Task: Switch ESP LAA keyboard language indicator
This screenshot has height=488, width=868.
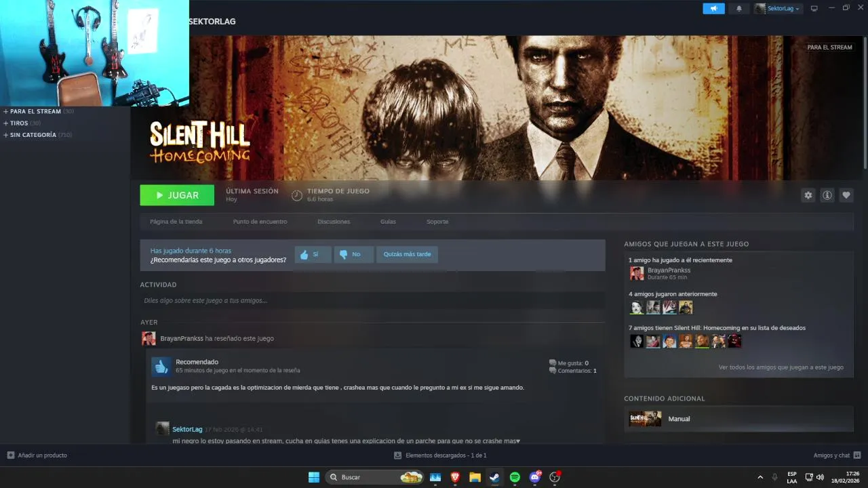Action: pos(792,477)
